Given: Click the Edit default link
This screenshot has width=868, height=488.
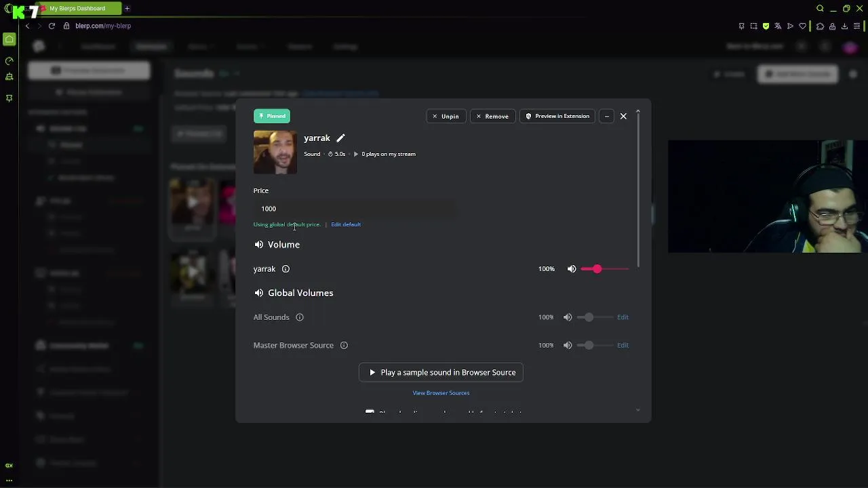Looking at the screenshot, I should tap(346, 224).
